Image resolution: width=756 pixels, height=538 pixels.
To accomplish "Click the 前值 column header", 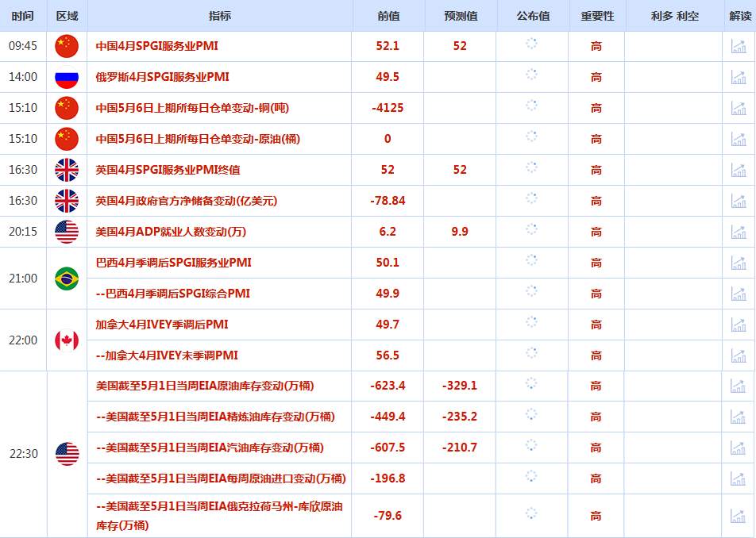I will [388, 16].
